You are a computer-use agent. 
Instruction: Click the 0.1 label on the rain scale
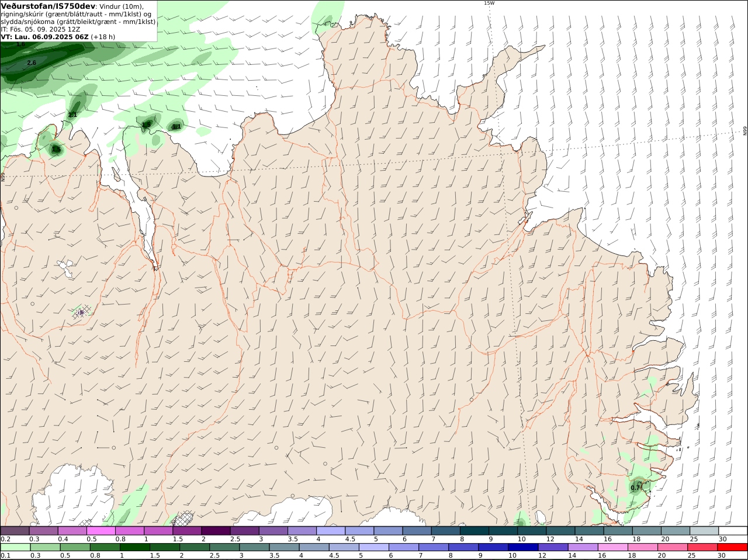click(5, 555)
